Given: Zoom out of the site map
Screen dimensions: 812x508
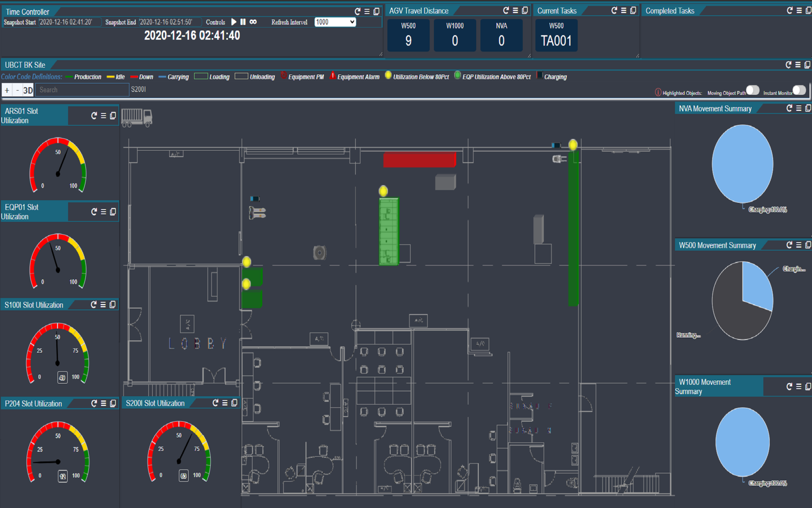Looking at the screenshot, I should (x=17, y=90).
